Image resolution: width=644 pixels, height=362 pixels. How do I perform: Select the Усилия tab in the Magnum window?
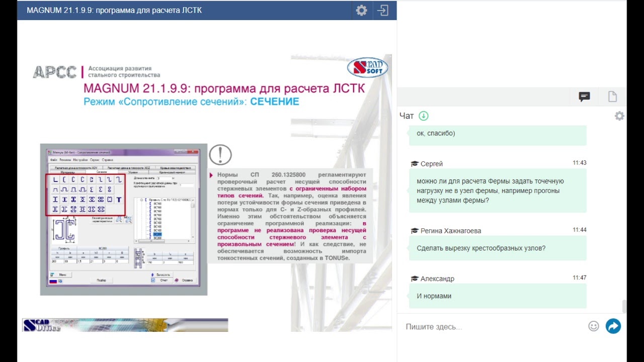tap(133, 172)
